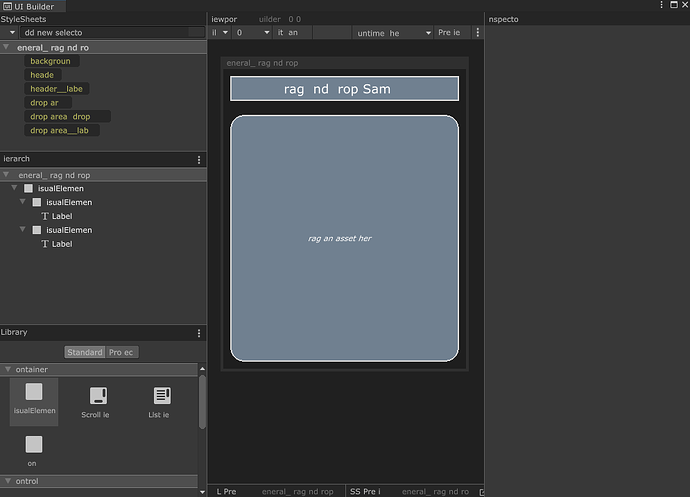Collapse the Hierarchy root document row
The height and width of the screenshot is (497, 690).
pos(6,175)
